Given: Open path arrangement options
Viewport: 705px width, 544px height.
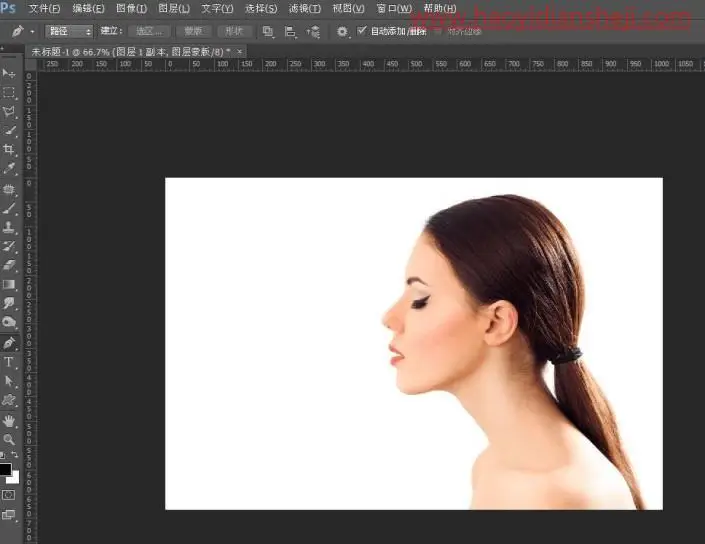Looking at the screenshot, I should pyautogui.click(x=313, y=31).
